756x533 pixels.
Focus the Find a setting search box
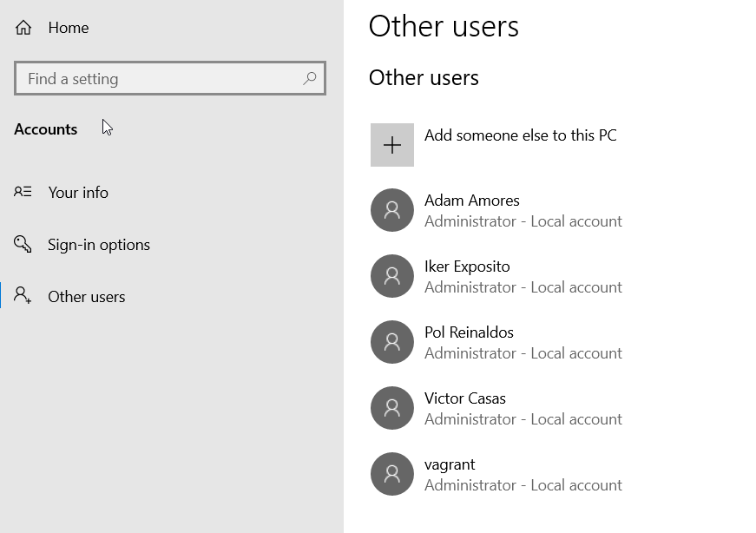pos(161,79)
